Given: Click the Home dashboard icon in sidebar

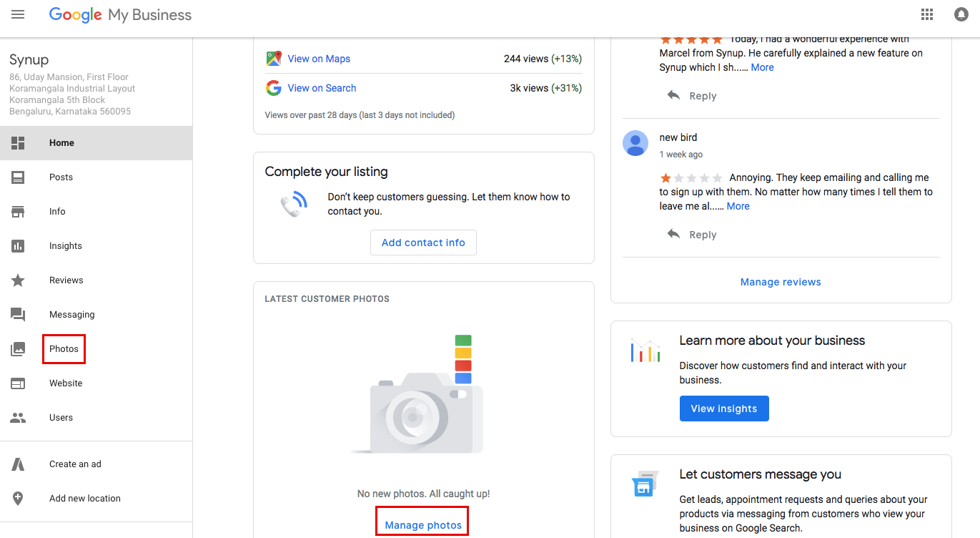Looking at the screenshot, I should point(18,143).
